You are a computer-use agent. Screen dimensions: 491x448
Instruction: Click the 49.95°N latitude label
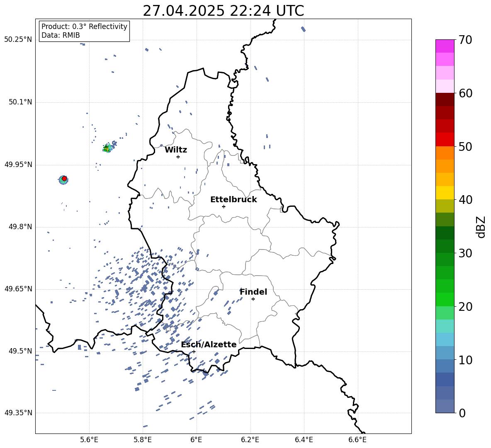click(18, 165)
